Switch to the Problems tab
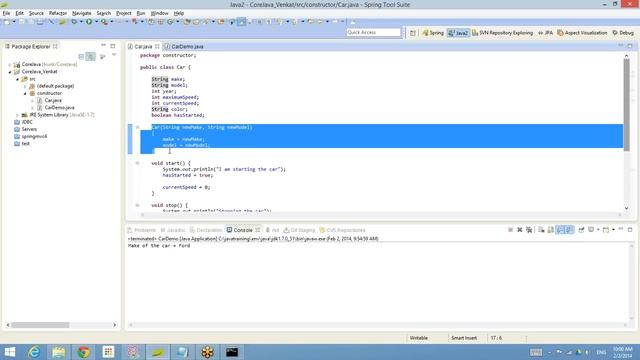 142,230
